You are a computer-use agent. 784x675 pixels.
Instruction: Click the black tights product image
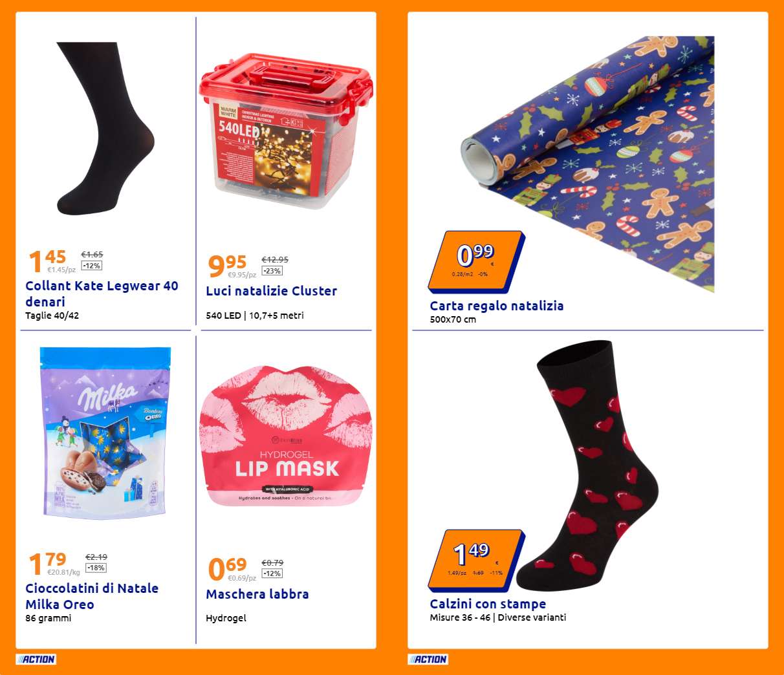[105, 128]
